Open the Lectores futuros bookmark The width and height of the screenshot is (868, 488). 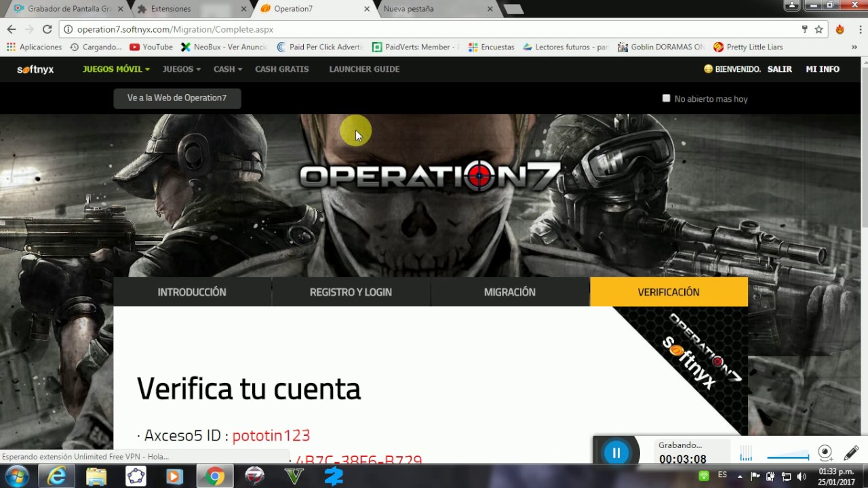(566, 47)
